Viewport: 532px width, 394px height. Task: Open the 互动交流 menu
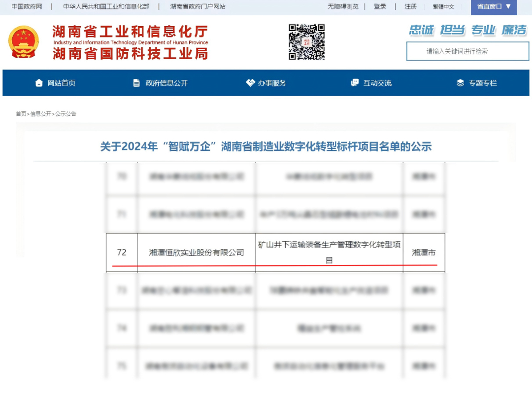pyautogui.click(x=377, y=83)
